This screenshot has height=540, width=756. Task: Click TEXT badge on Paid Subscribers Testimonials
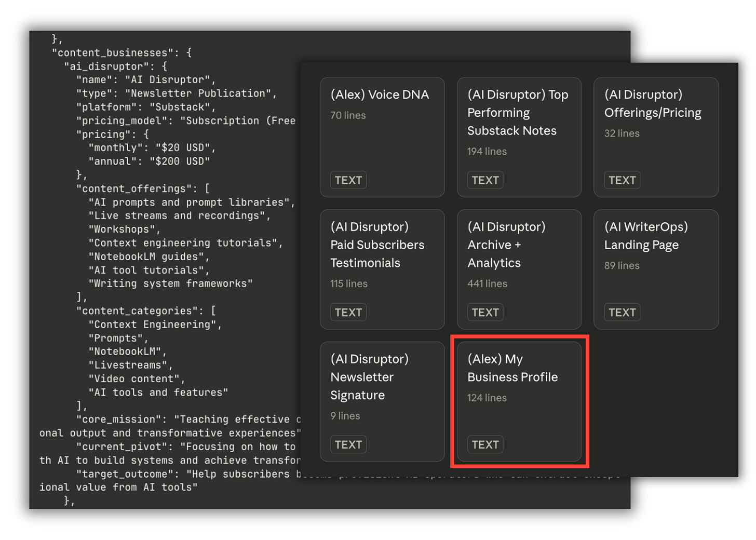click(x=348, y=312)
